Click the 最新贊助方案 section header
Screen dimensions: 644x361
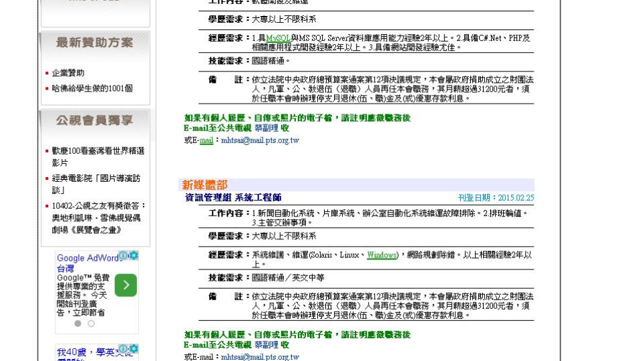coord(94,43)
